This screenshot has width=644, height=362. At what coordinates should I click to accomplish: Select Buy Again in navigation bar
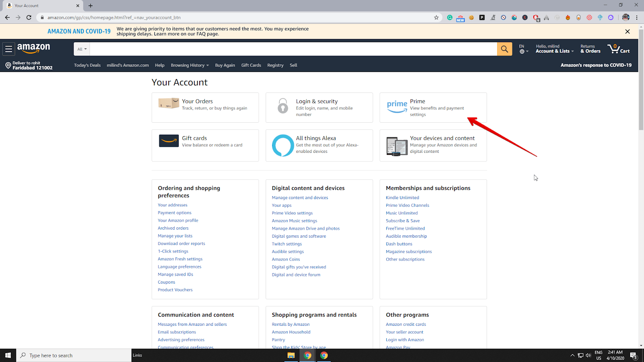tap(225, 65)
